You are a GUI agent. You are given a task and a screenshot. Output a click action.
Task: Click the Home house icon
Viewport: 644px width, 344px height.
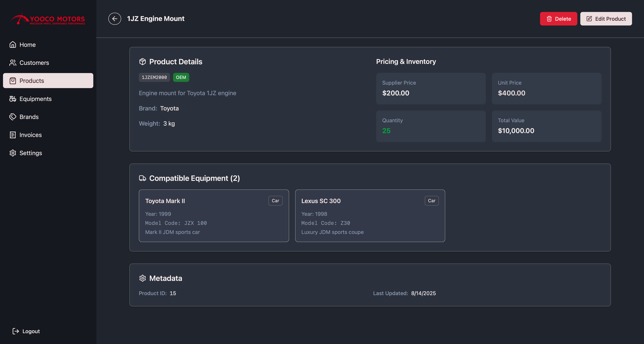click(13, 45)
